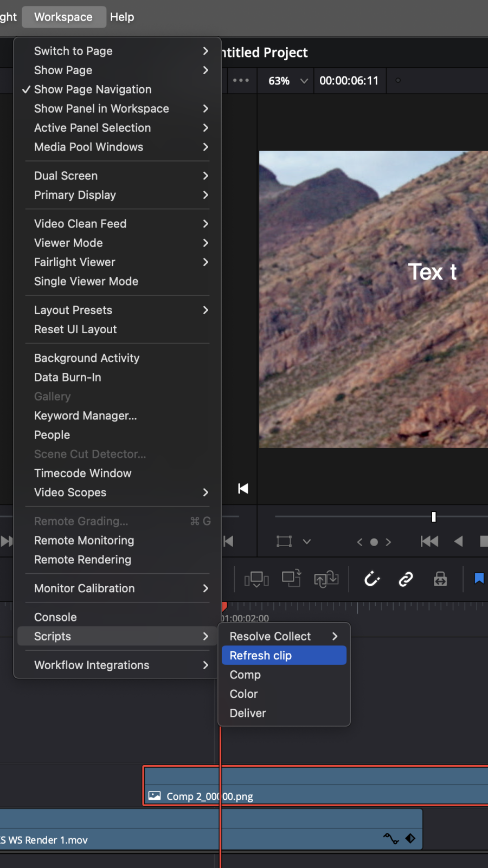This screenshot has height=868, width=488.
Task: Open the Video Scopes submenu
Action: 117,493
